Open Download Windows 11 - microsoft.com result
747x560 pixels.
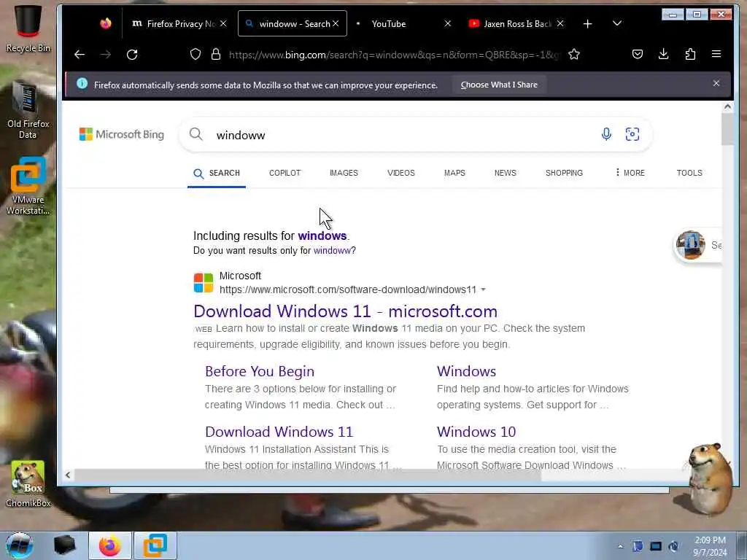tap(345, 311)
